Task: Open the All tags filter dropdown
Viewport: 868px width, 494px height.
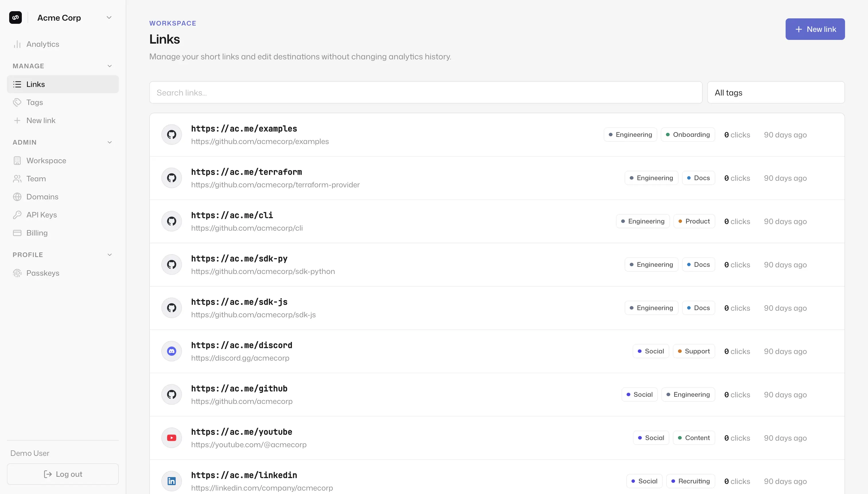Action: coord(776,93)
